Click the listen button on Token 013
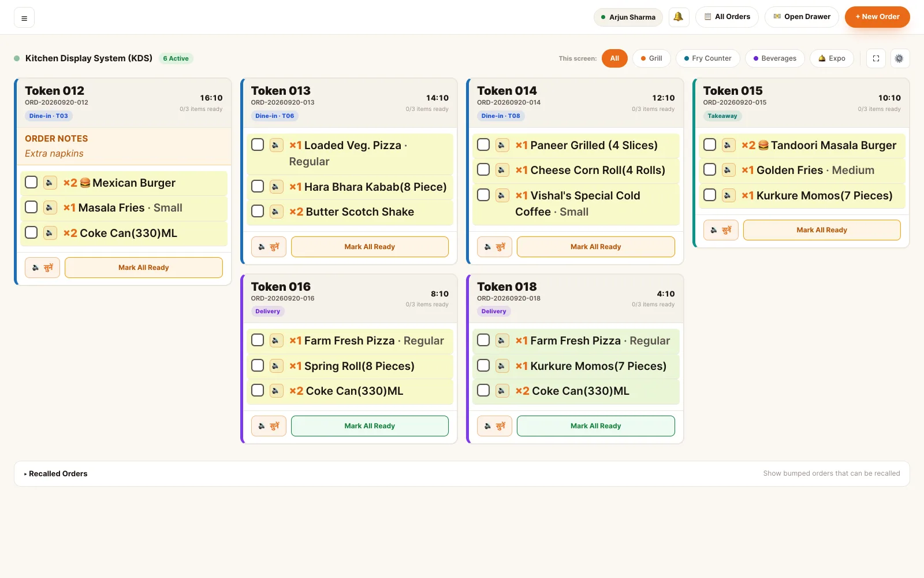 click(x=269, y=247)
